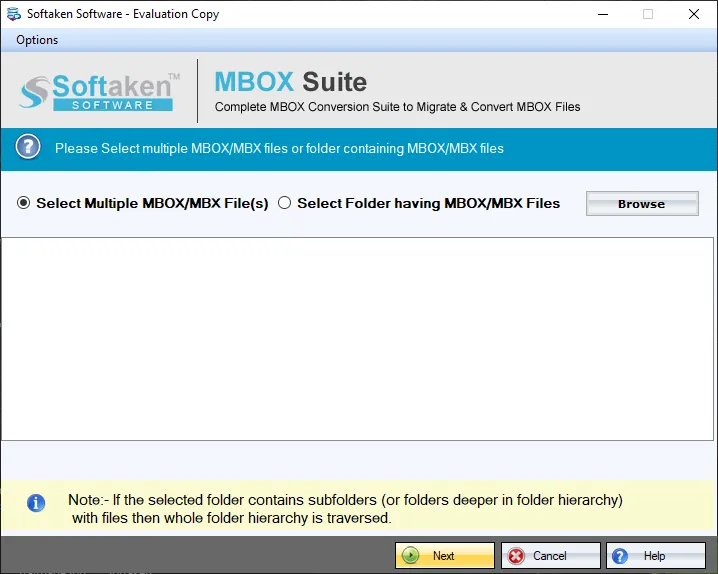Cancel the conversion wizard

[x=550, y=556]
